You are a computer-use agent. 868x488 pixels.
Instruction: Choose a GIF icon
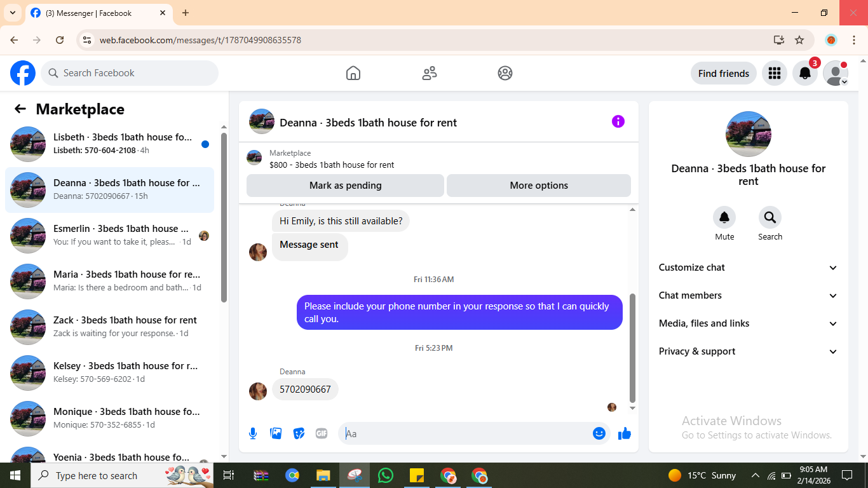coord(322,433)
